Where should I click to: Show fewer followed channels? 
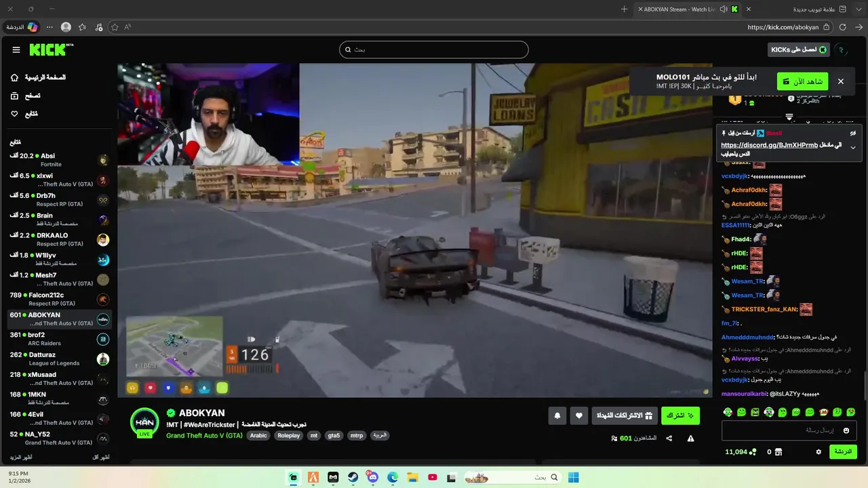click(101, 457)
